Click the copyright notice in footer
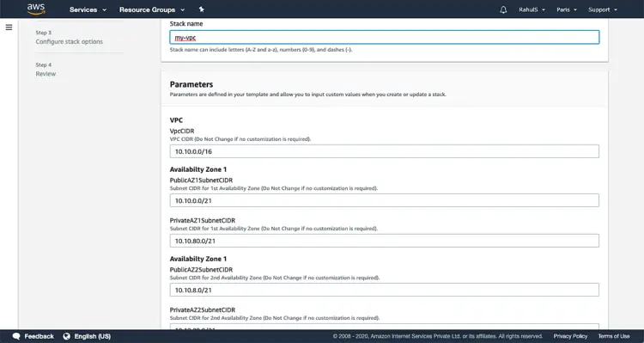Image resolution: width=644 pixels, height=343 pixels. (438, 336)
